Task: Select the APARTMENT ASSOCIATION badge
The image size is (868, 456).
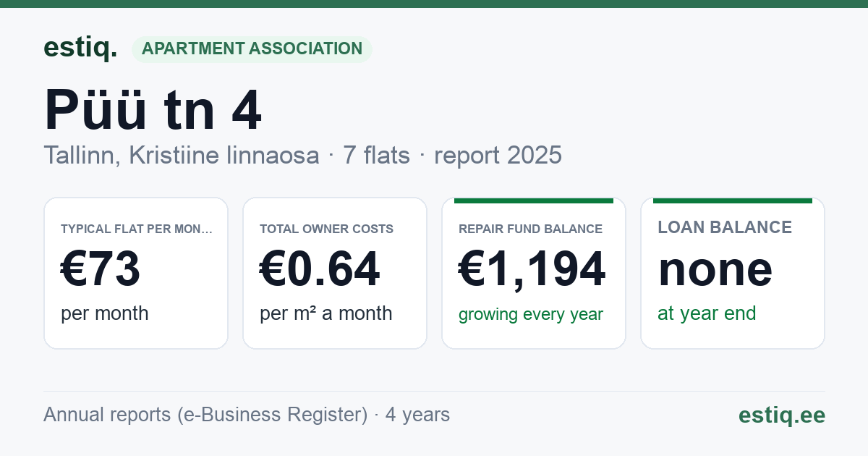Action: click(x=252, y=48)
